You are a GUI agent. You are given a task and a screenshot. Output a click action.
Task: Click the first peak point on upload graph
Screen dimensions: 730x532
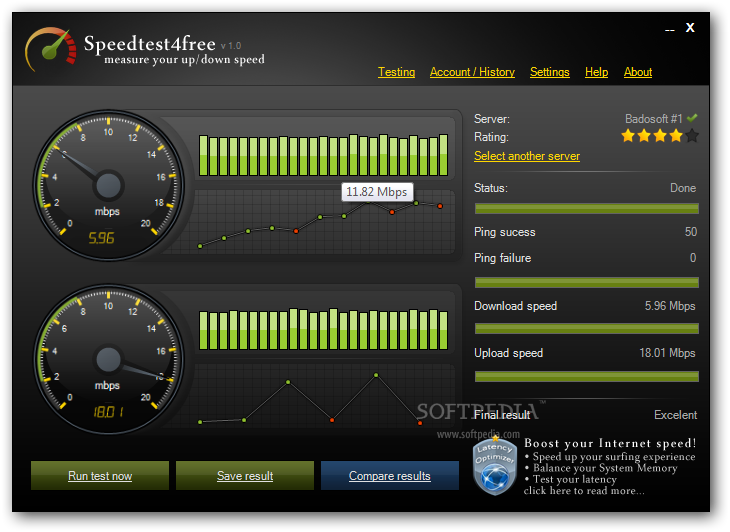[x=288, y=382]
